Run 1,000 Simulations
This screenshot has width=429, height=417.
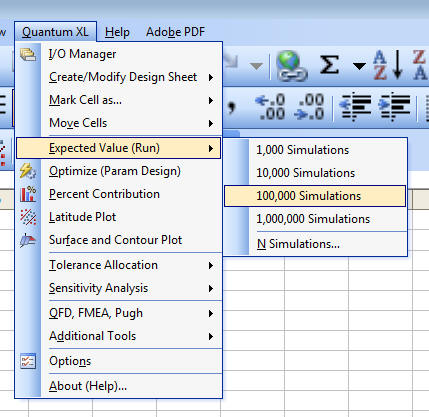click(315, 150)
